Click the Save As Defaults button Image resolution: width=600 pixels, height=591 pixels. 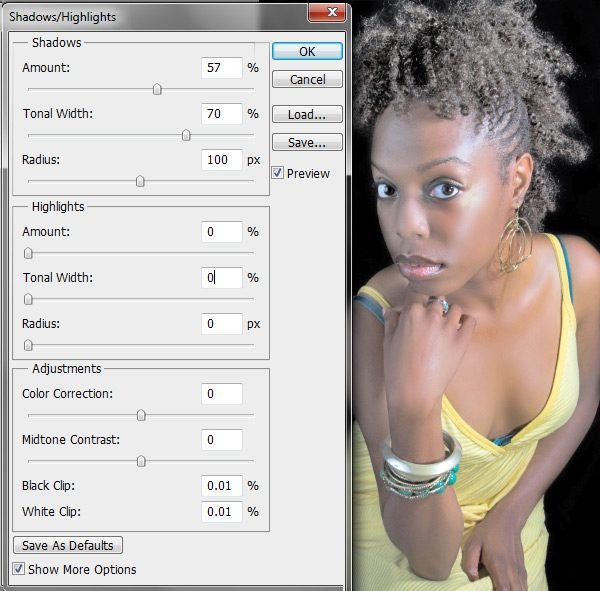(68, 545)
